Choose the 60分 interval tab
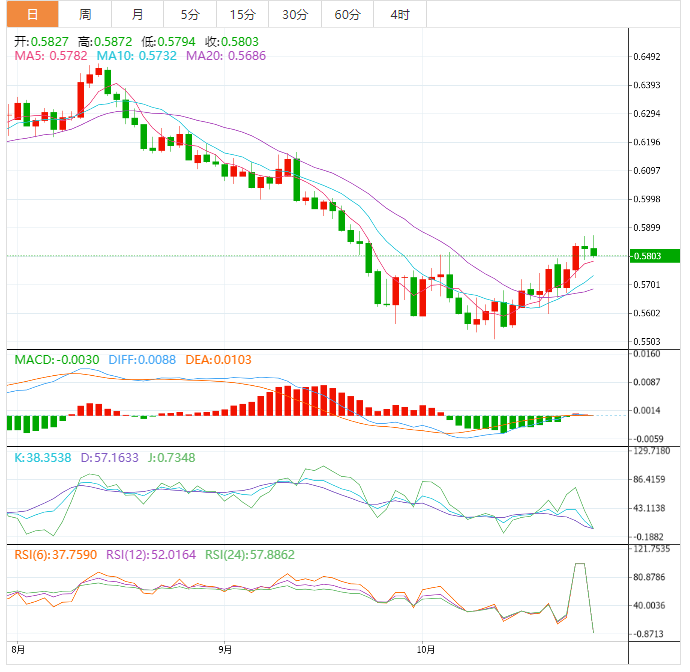The width and height of the screenshot is (690, 672). (x=347, y=14)
